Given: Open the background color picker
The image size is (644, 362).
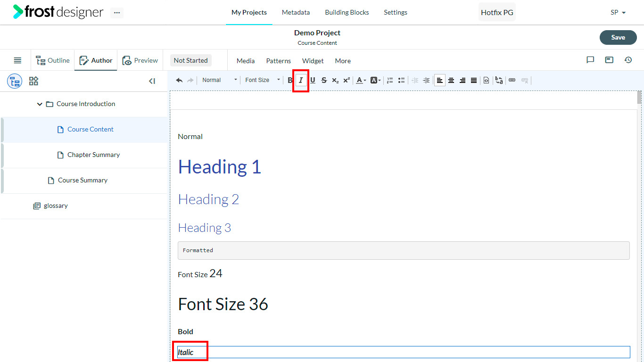Looking at the screenshot, I should (x=376, y=80).
